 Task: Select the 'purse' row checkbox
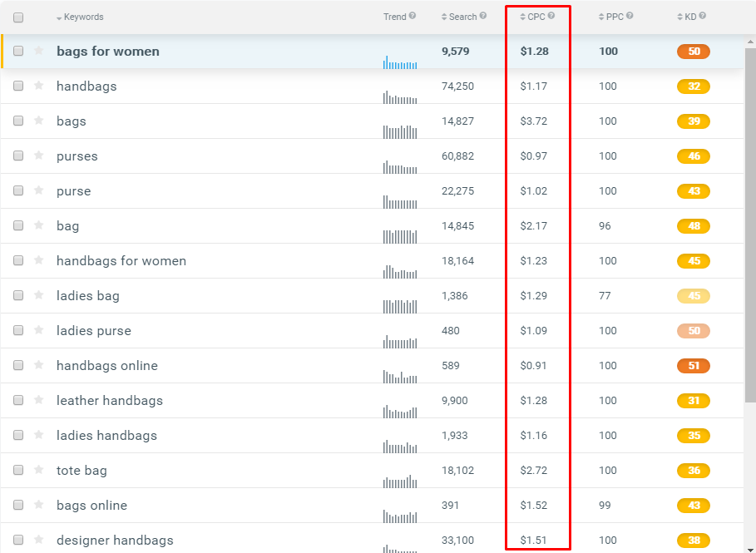(18, 190)
